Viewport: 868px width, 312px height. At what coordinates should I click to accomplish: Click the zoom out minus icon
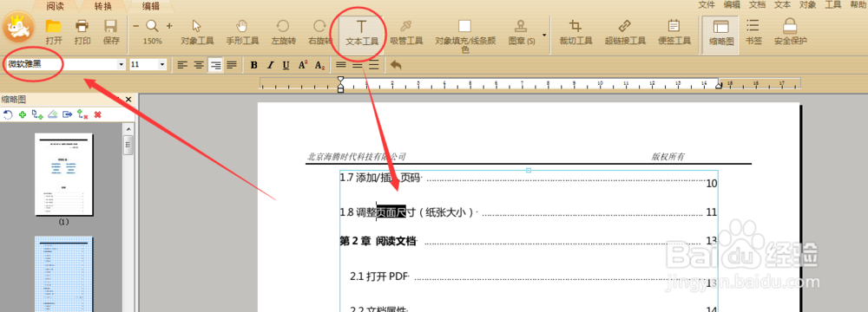(136, 26)
